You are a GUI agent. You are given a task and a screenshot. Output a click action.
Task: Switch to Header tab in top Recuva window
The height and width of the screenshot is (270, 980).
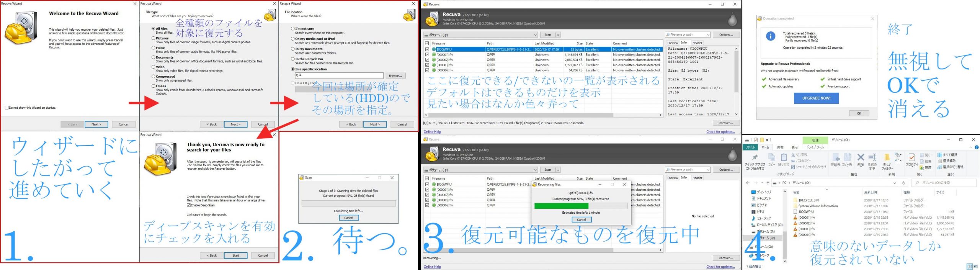697,43
